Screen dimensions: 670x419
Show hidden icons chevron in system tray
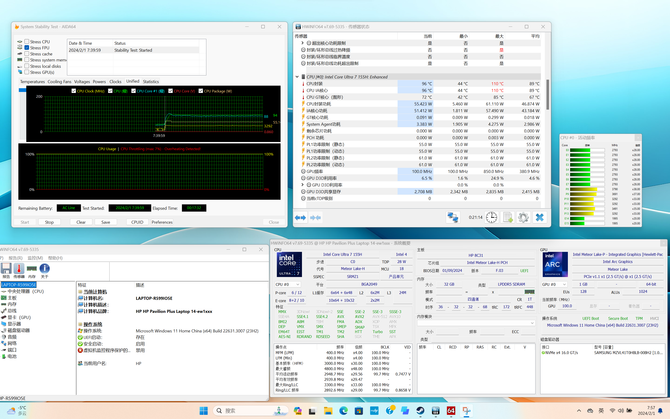click(579, 411)
